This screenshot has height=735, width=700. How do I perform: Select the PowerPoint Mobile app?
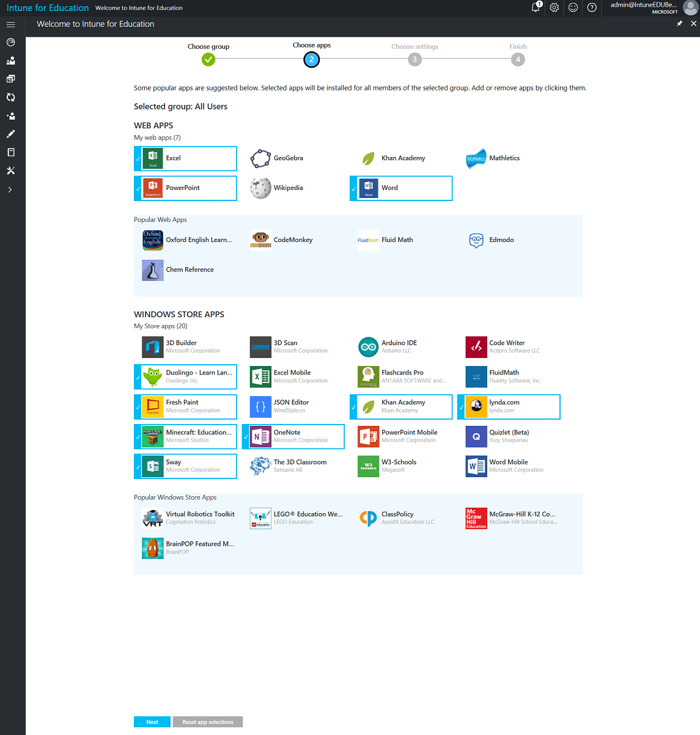pyautogui.click(x=401, y=437)
